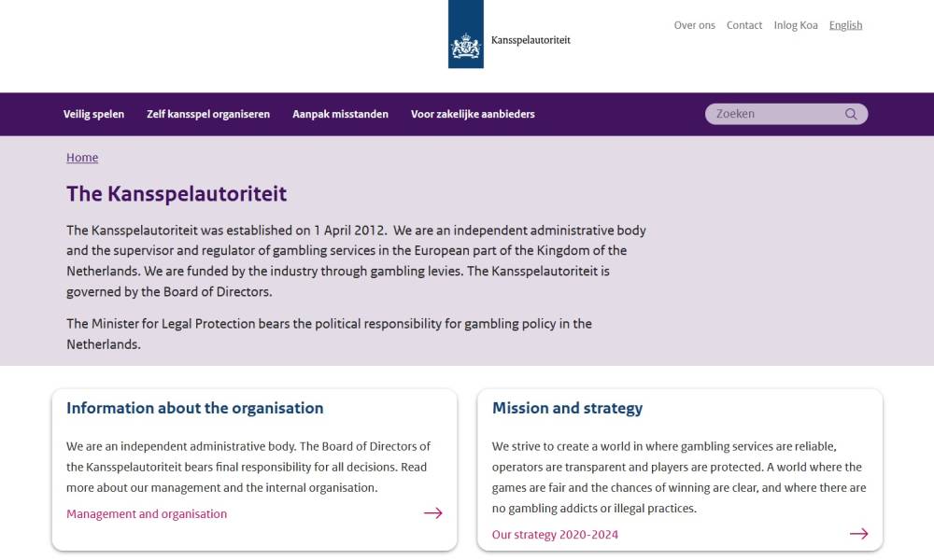Click arrow icon in strategy card
This screenshot has width=934, height=560.
[858, 534]
